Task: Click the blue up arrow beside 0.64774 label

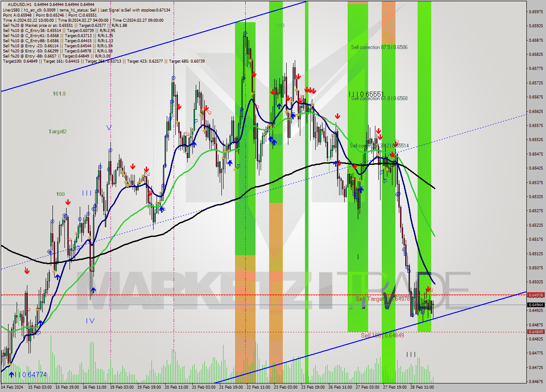Action: click(11, 375)
